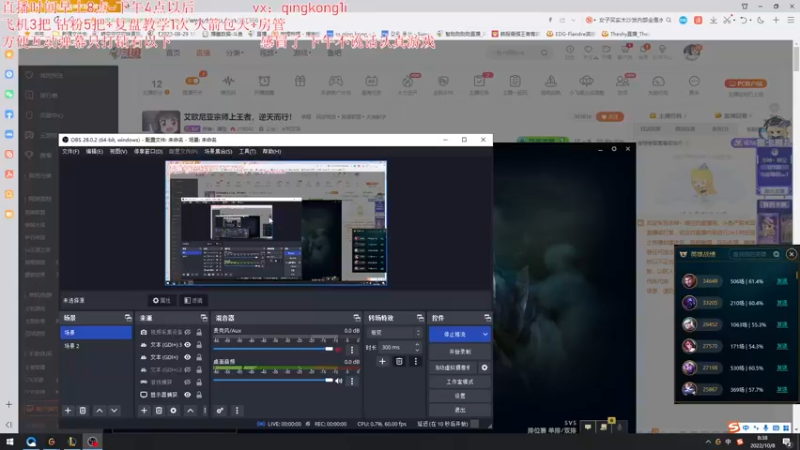Delete the selected OBS scene
Screen dimensions: 800x450
(x=83, y=410)
